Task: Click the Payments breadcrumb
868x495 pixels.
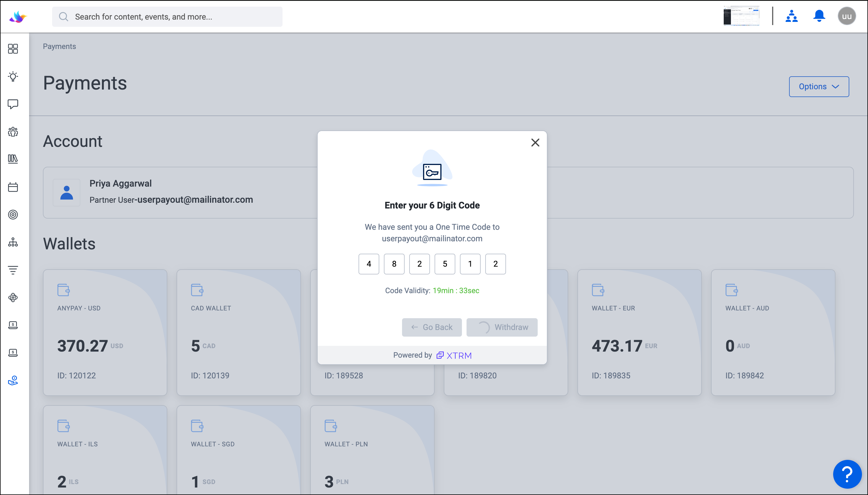Action: click(x=60, y=46)
